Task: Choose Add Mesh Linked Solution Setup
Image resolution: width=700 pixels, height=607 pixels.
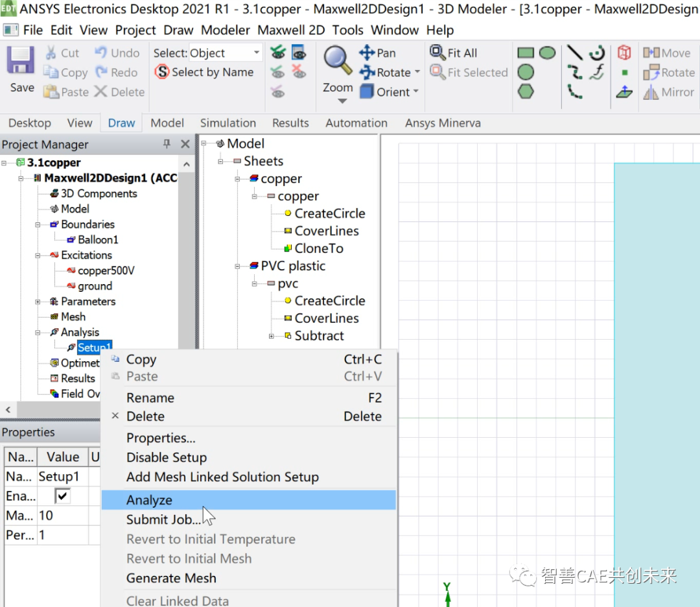Action: click(x=249, y=477)
